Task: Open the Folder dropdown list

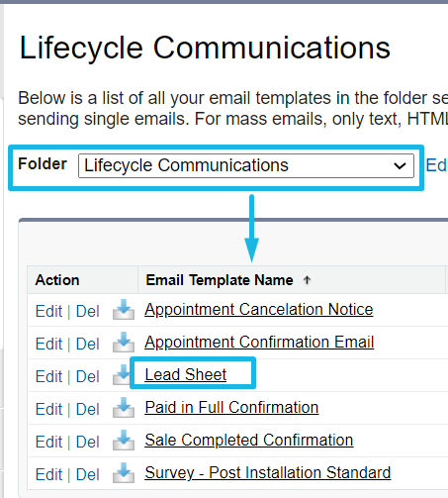Action: point(246,165)
